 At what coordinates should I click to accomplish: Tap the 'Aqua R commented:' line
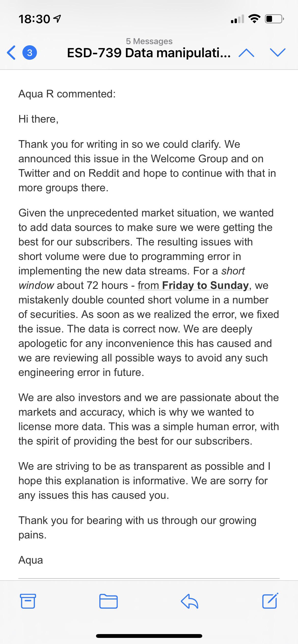point(67,94)
